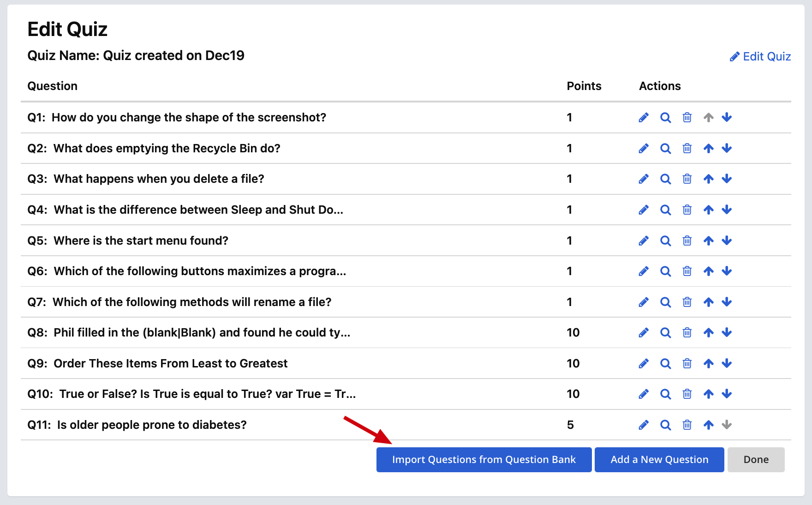Preview Q4 Sleep and Shut Down question
Image resolution: width=812 pixels, height=505 pixels.
pos(665,210)
